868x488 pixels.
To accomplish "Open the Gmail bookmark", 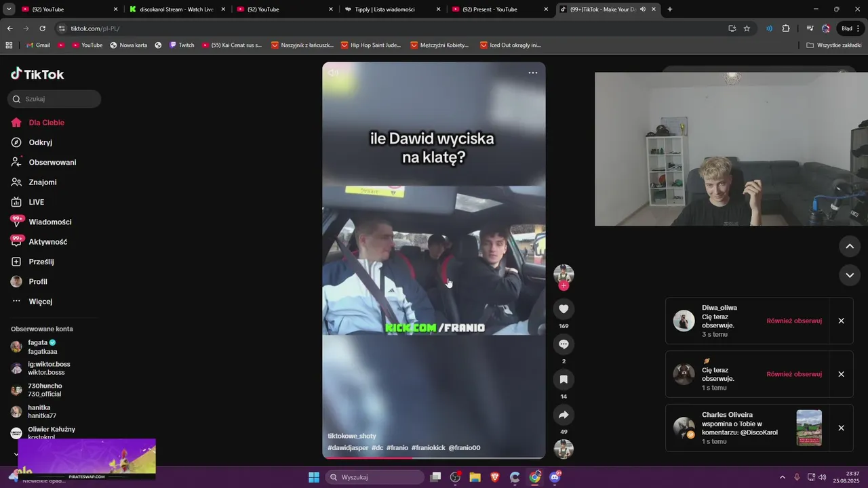I will tap(38, 45).
